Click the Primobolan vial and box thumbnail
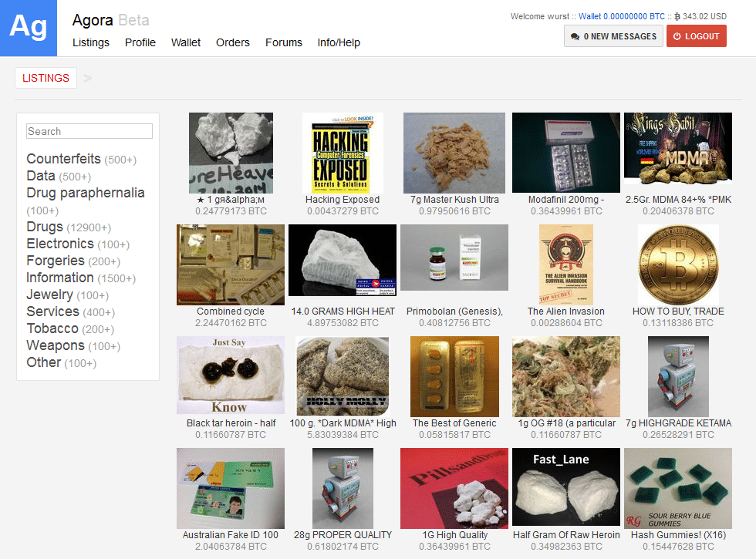Viewport: 756px width, 559px height. 454,258
